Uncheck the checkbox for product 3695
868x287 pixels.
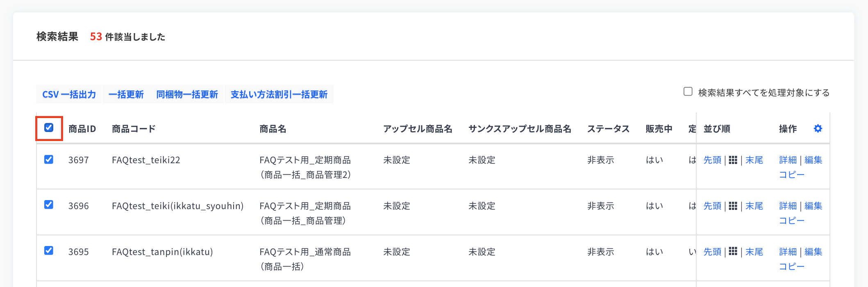tap(49, 250)
